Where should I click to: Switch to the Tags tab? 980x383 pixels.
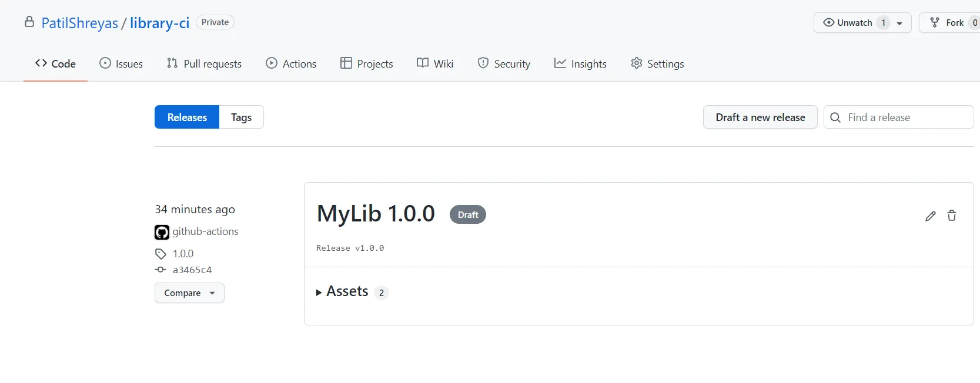pos(241,117)
